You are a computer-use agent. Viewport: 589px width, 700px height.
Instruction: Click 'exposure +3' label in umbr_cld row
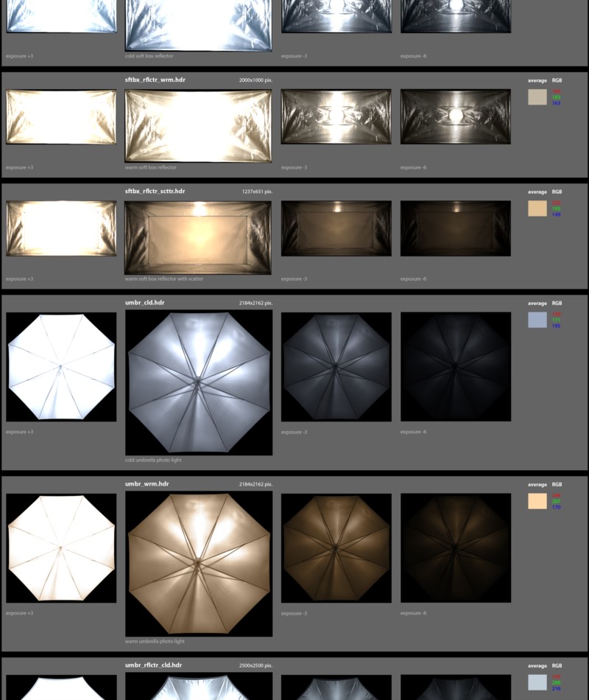[20, 432]
